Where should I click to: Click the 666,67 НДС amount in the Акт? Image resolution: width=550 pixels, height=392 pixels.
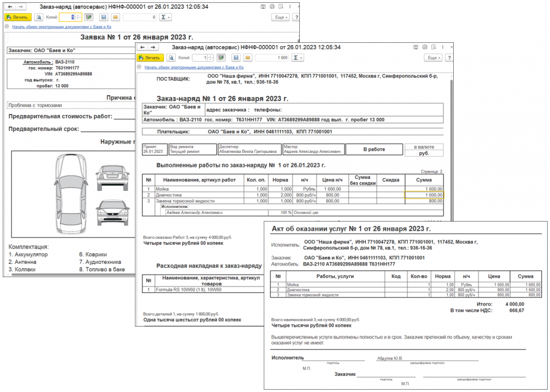tap(516, 310)
